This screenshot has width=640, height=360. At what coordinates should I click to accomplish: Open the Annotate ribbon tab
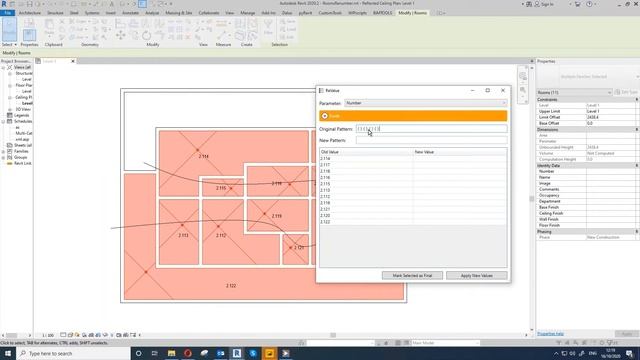(131, 13)
